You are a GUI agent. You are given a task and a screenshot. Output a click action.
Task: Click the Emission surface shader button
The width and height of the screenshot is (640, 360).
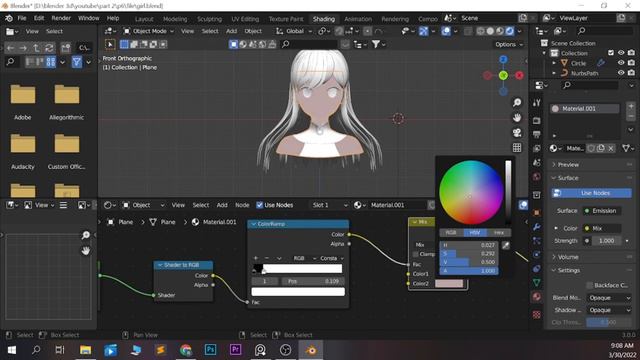click(x=602, y=211)
